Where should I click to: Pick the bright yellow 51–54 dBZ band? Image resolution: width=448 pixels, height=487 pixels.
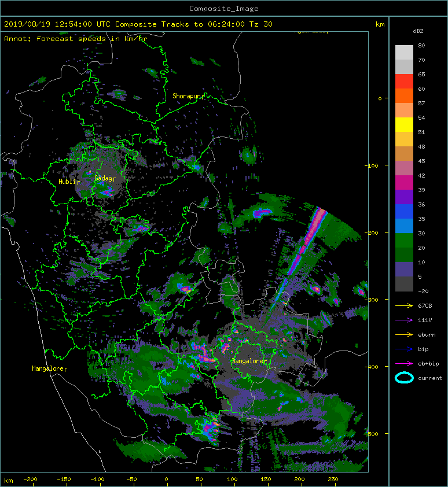point(404,125)
